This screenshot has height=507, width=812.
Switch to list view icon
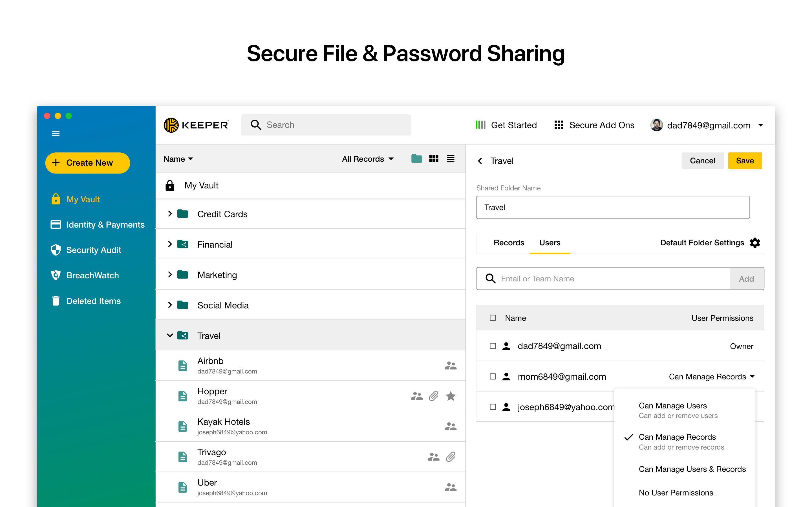click(450, 159)
